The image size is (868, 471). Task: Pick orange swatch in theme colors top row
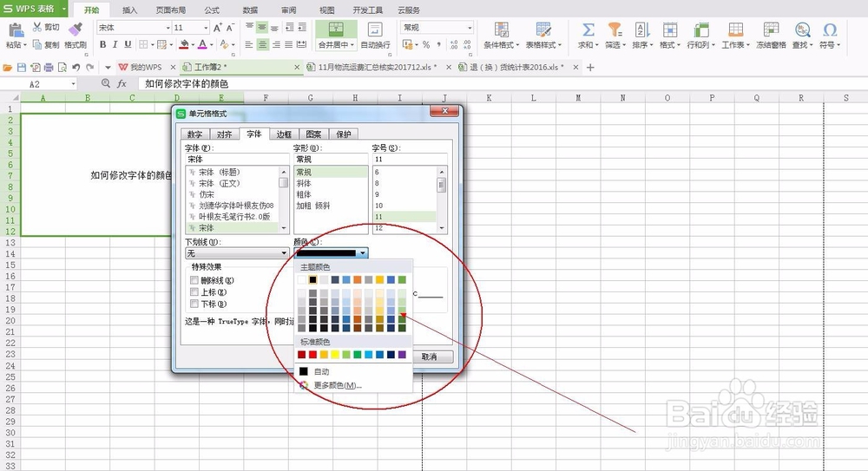tap(357, 280)
